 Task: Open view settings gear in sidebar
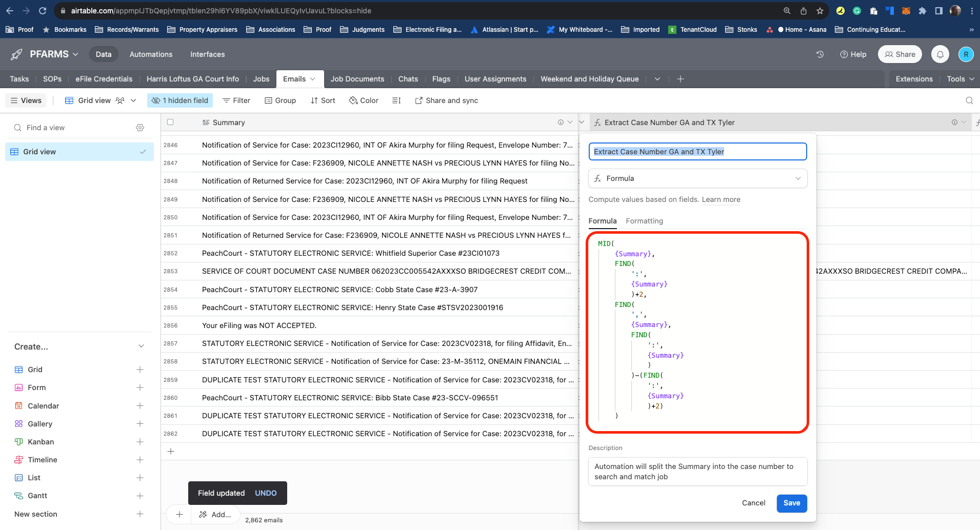(140, 128)
